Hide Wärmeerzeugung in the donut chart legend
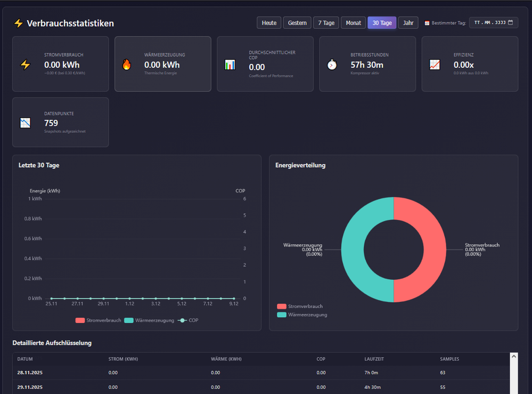 302,315
